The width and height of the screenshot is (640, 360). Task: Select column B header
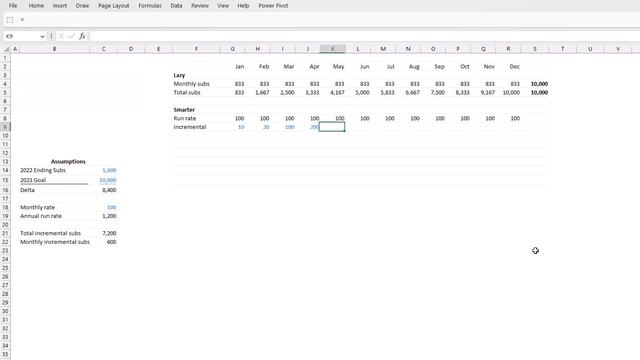(x=54, y=49)
